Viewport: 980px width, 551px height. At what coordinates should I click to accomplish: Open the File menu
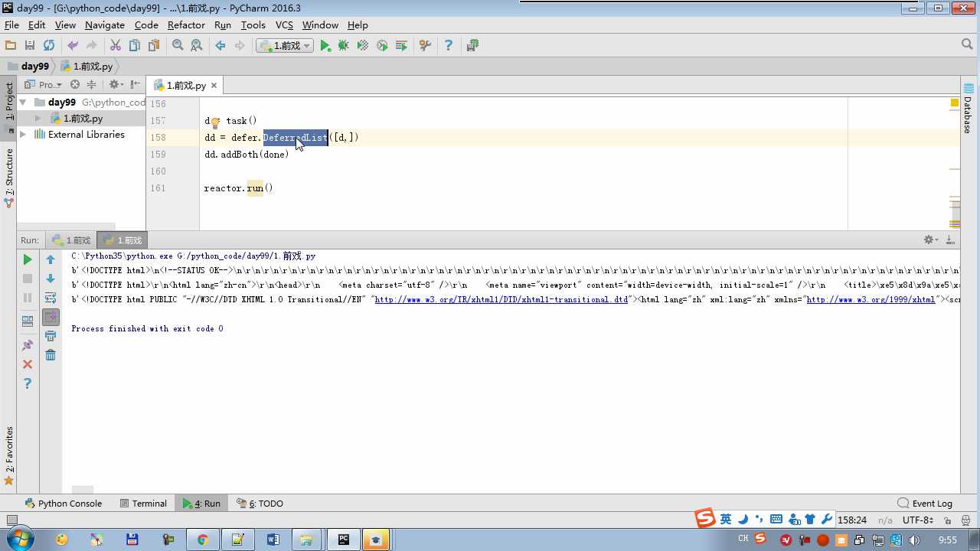tap(11, 25)
